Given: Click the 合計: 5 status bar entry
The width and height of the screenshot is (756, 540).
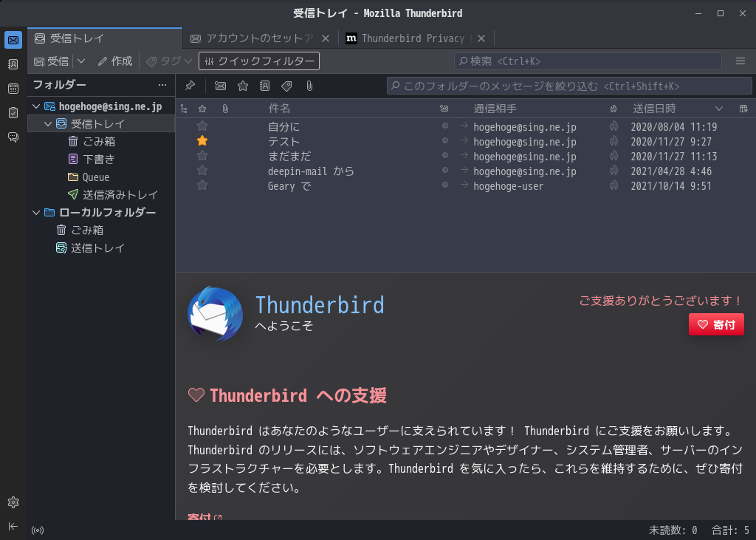Looking at the screenshot, I should 730,530.
